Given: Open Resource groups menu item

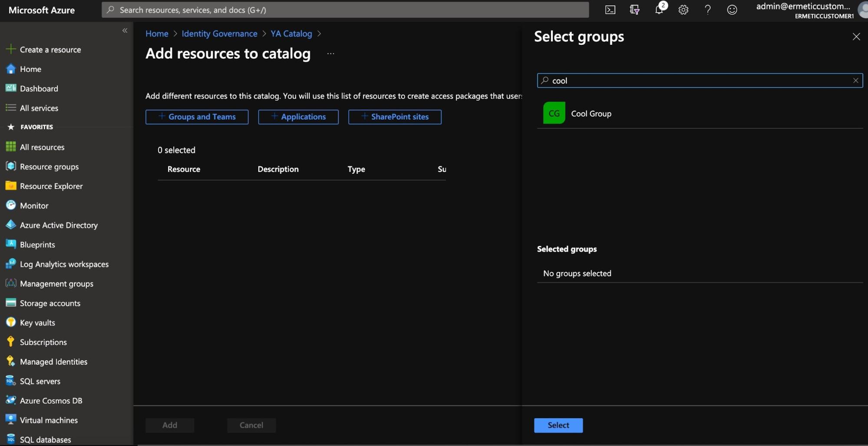Looking at the screenshot, I should tap(49, 166).
